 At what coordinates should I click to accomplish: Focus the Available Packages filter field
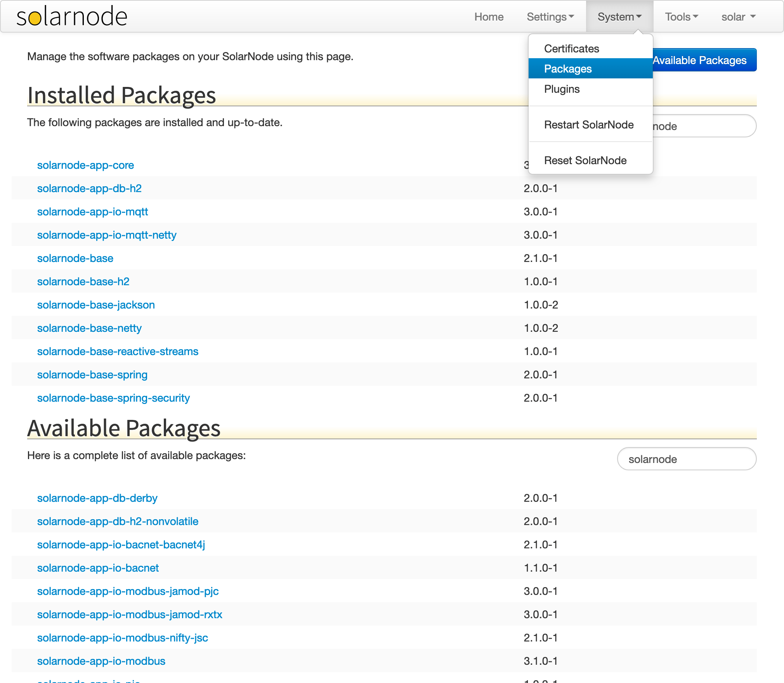coord(687,459)
